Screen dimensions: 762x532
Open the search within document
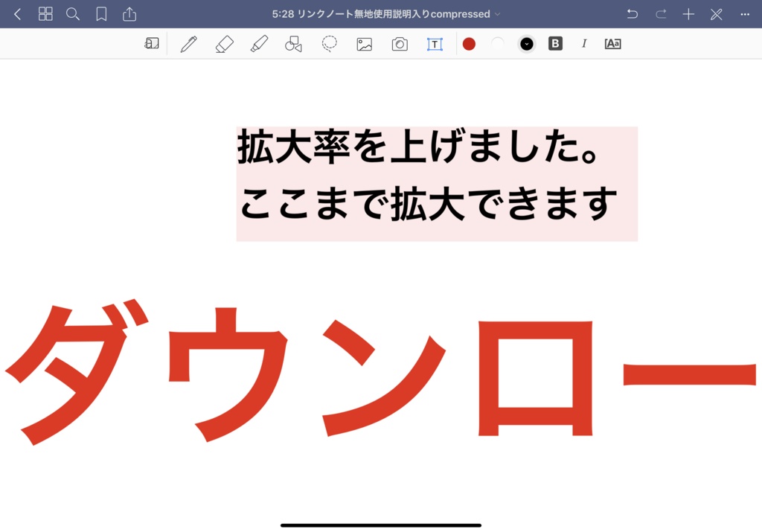73,13
